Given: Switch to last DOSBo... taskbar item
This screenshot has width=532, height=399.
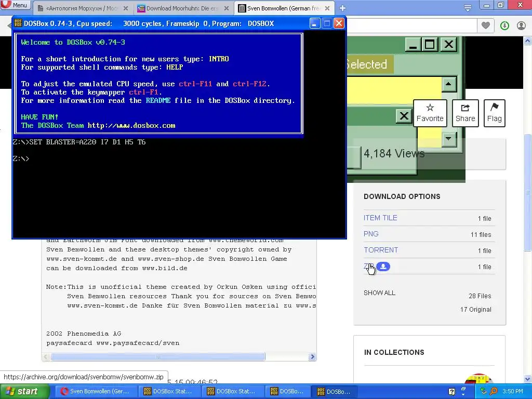Looking at the screenshot, I should pos(334,392).
